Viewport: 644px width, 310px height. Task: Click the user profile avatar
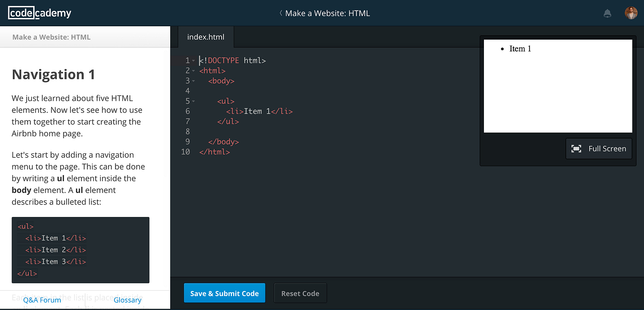coord(631,12)
